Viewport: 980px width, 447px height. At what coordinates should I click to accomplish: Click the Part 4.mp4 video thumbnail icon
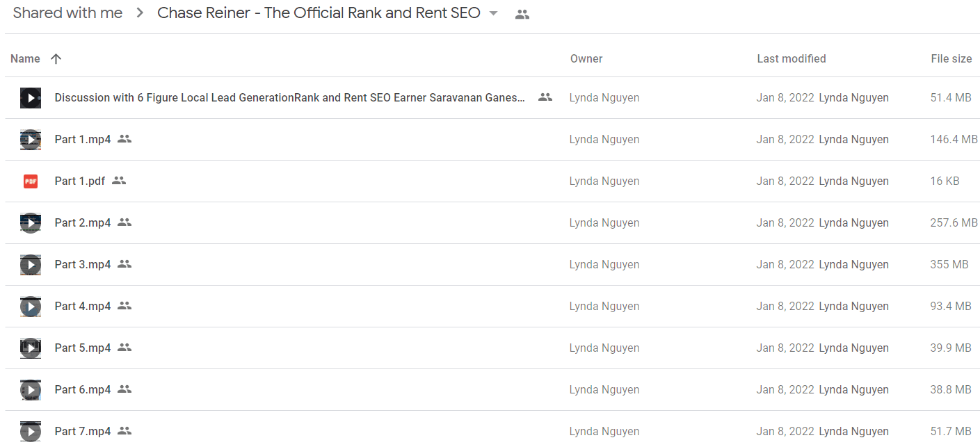tap(31, 307)
